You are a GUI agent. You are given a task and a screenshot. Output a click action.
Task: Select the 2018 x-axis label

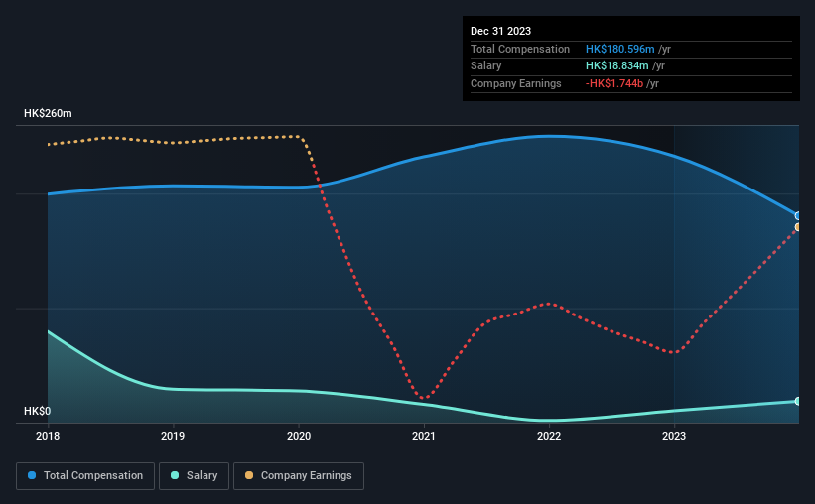[48, 436]
